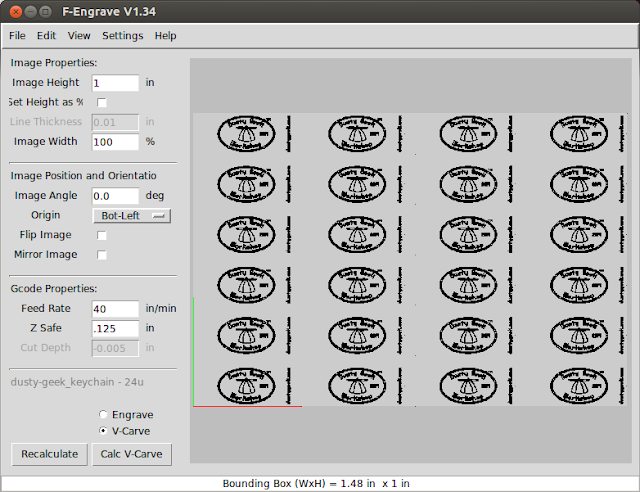Image resolution: width=640 pixels, height=492 pixels.
Task: Click the Feed Rate input field
Action: click(115, 308)
